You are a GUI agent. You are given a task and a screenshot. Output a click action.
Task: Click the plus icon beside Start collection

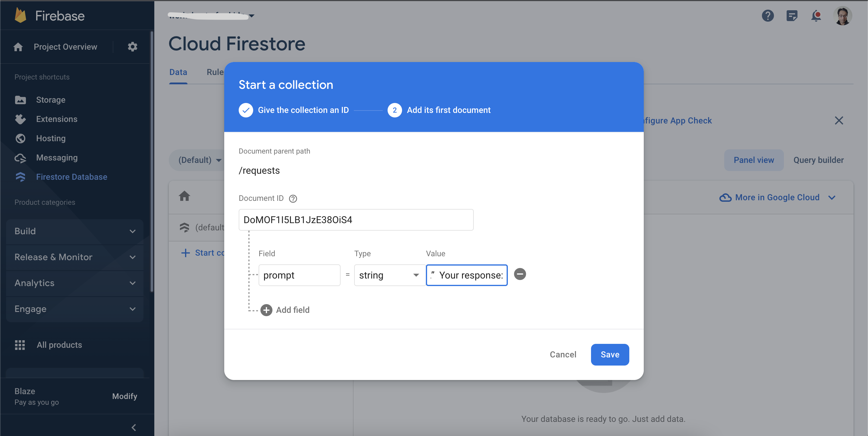185,253
